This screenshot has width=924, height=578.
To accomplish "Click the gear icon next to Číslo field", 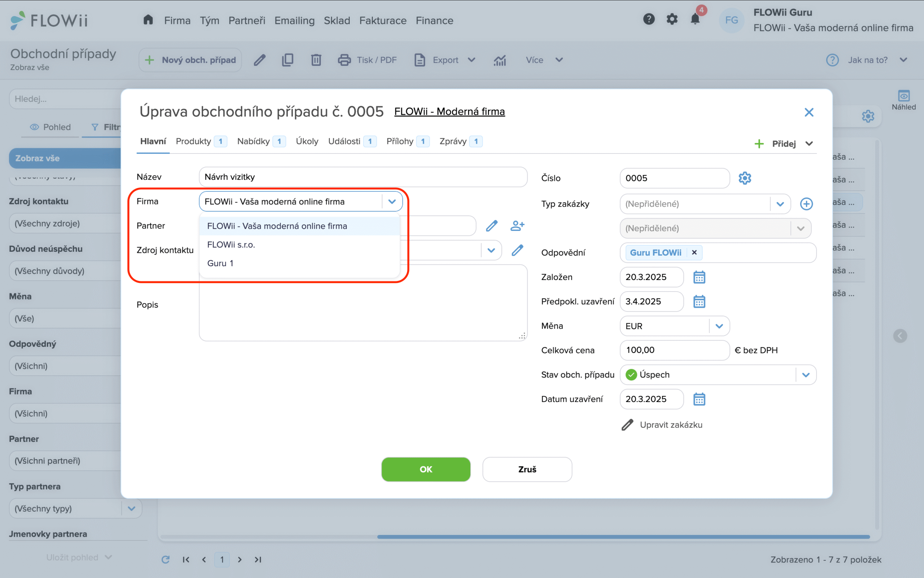I will point(745,178).
